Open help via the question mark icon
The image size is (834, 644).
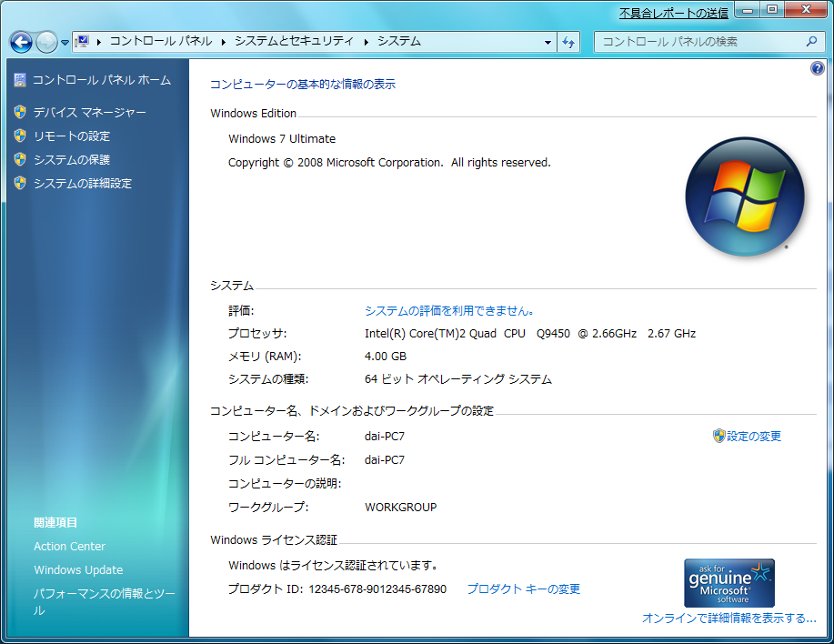click(818, 68)
